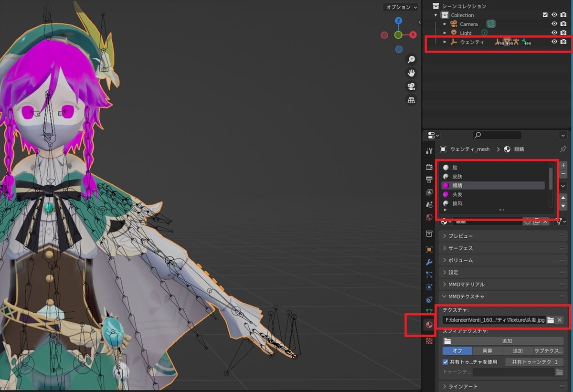The height and width of the screenshot is (392, 573).
Task: Open the material slot specials dropdown arrow
Action: (563, 186)
